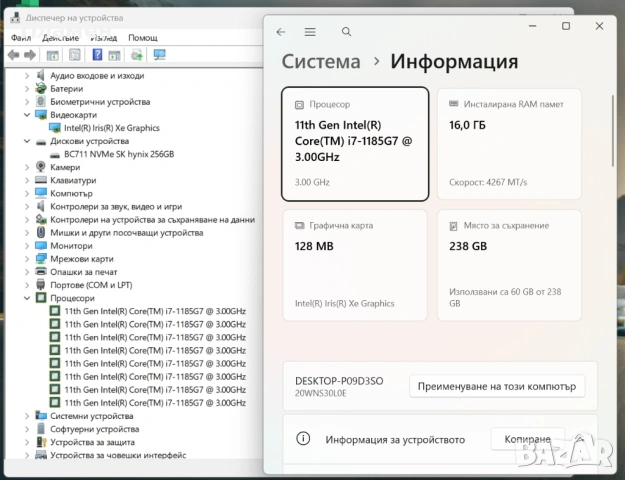This screenshot has width=625, height=480.
Task: Select Intel(R) Iris(R) Xe Graphics in device tree
Action: click(x=112, y=128)
